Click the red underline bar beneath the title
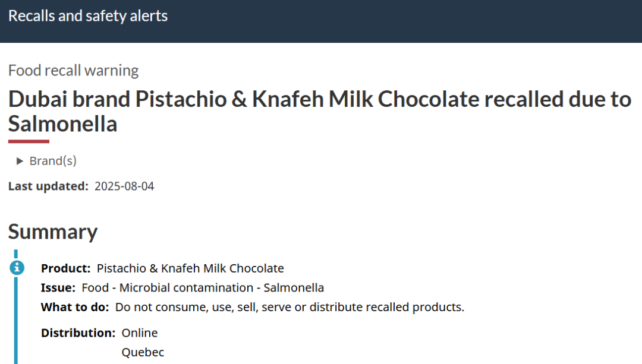The width and height of the screenshot is (642, 364). click(x=29, y=141)
